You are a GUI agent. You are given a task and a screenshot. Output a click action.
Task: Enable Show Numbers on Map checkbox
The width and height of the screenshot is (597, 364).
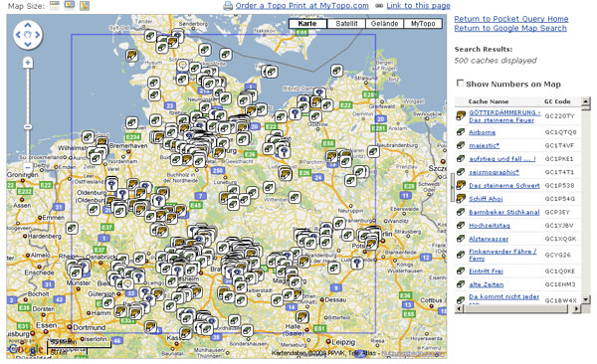tap(460, 83)
